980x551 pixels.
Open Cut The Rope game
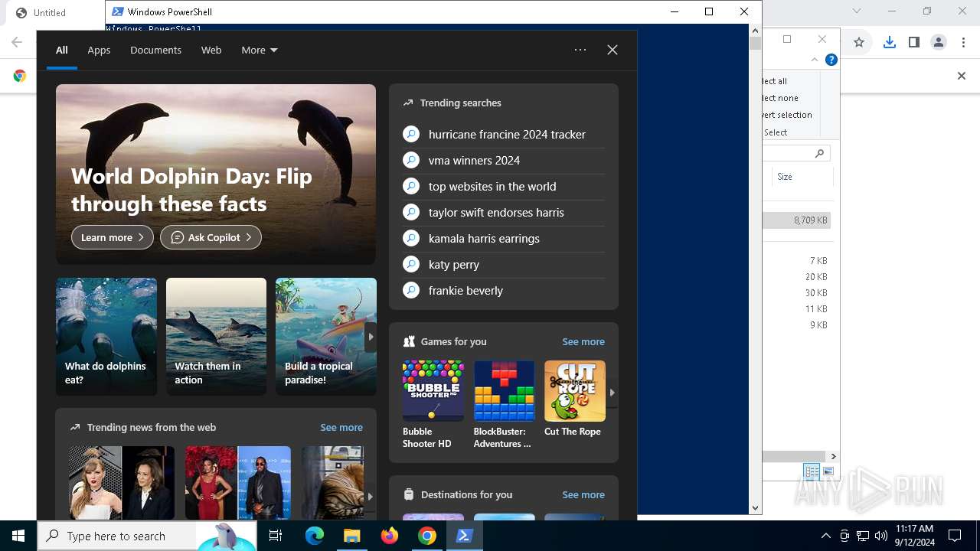pos(574,399)
